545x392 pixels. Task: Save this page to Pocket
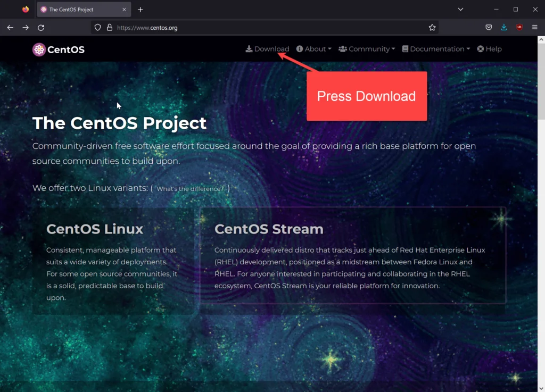pyautogui.click(x=488, y=27)
